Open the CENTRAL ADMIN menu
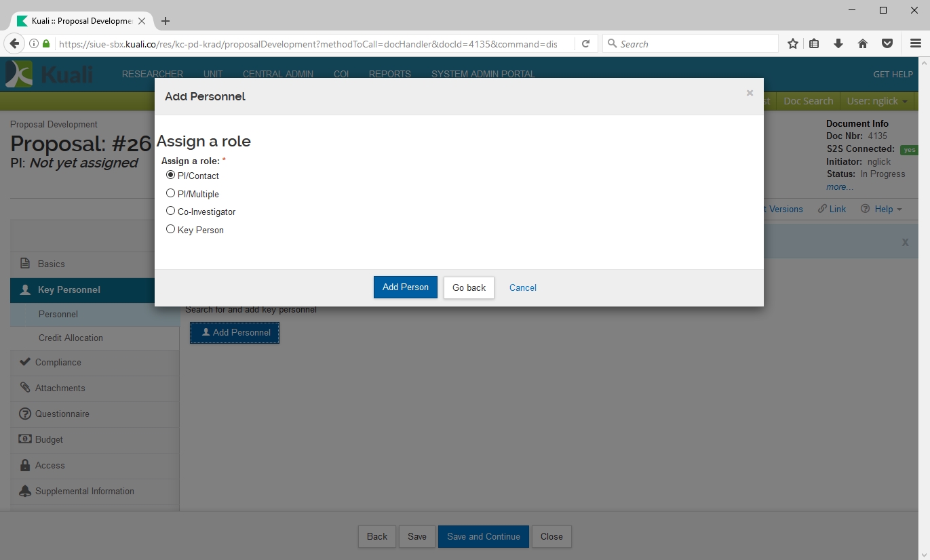Screen dimensions: 930x560 277,74
